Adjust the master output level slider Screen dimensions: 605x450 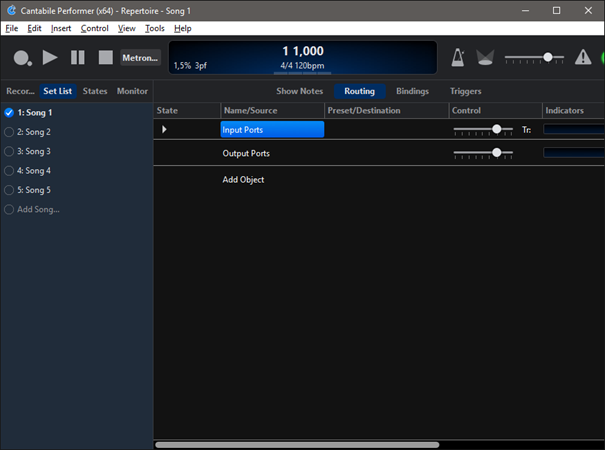coord(534,58)
